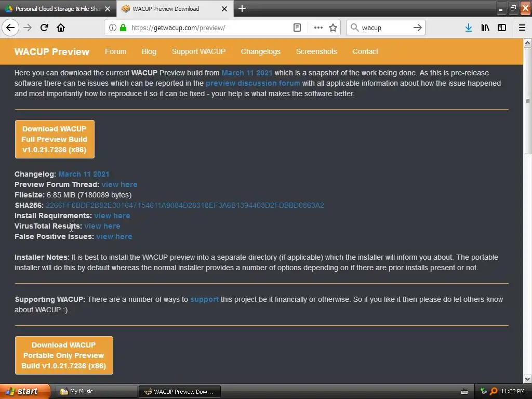This screenshot has height=399, width=532.
Task: Click the green padlock security icon
Action: point(123,28)
